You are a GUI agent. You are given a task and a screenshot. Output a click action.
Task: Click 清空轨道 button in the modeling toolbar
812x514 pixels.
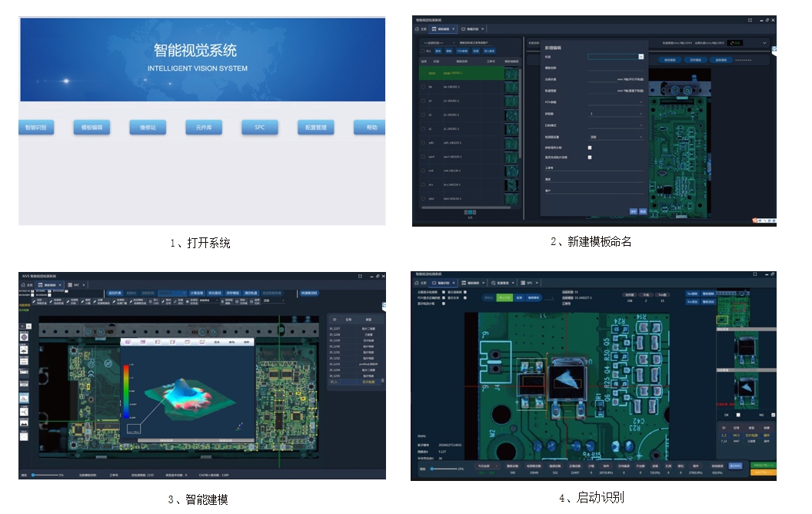[251, 293]
